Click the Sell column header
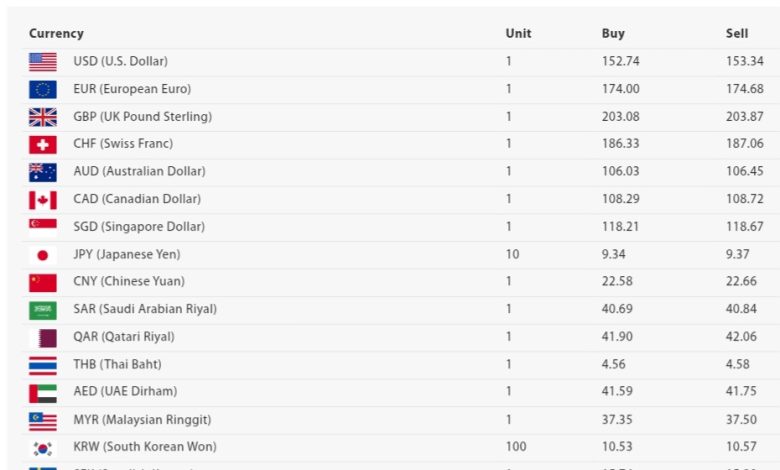The image size is (780, 470). coord(737,33)
